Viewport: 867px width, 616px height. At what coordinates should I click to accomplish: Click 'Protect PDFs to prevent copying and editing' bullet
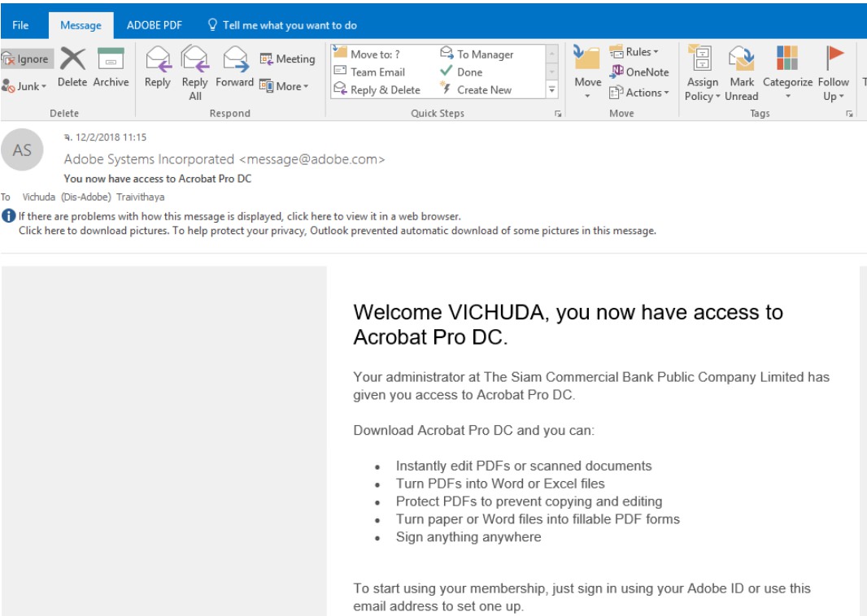[529, 501]
